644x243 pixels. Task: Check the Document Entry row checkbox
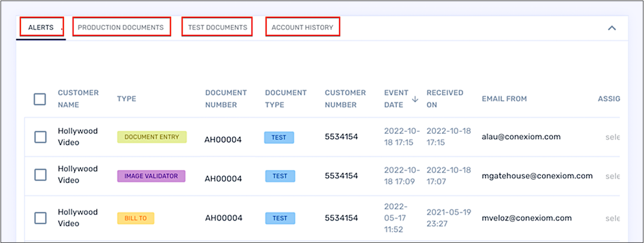[x=41, y=137]
